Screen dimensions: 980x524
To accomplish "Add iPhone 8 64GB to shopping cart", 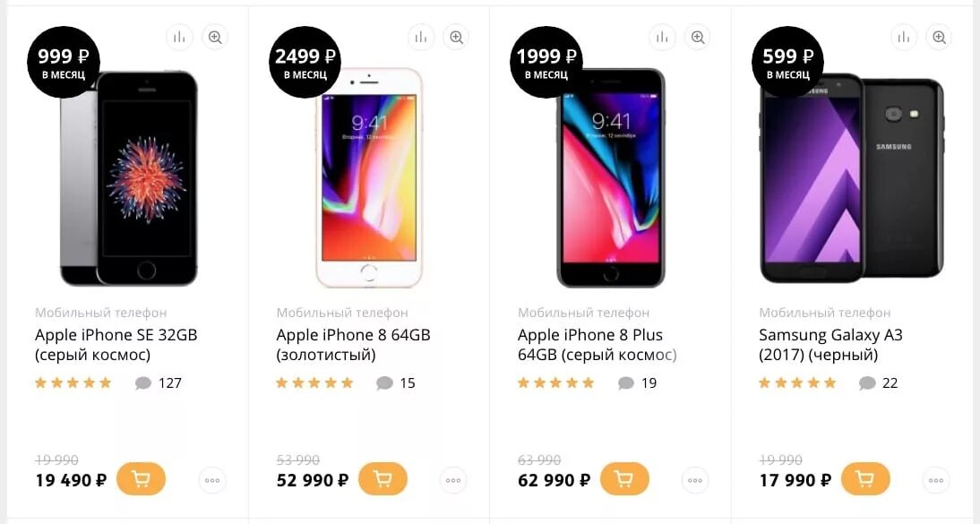I will point(383,479).
